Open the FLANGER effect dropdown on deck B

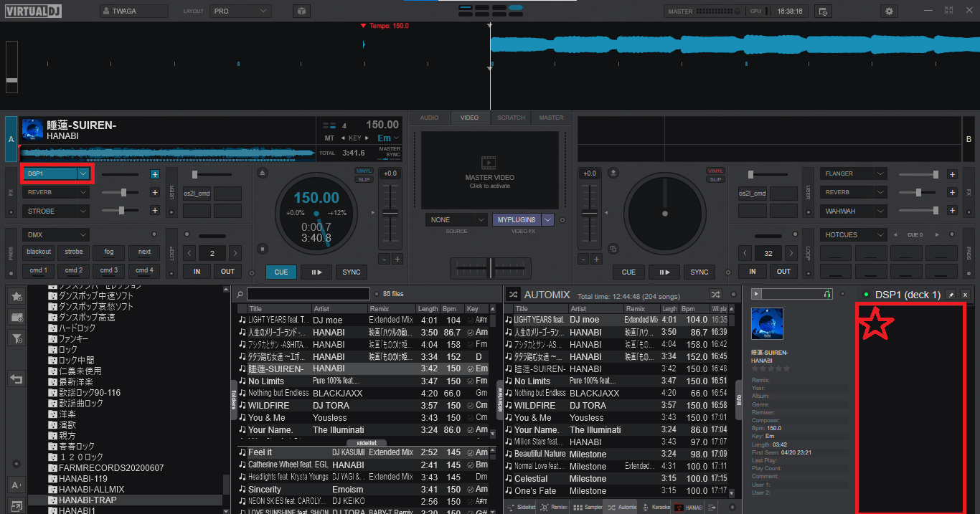[880, 173]
